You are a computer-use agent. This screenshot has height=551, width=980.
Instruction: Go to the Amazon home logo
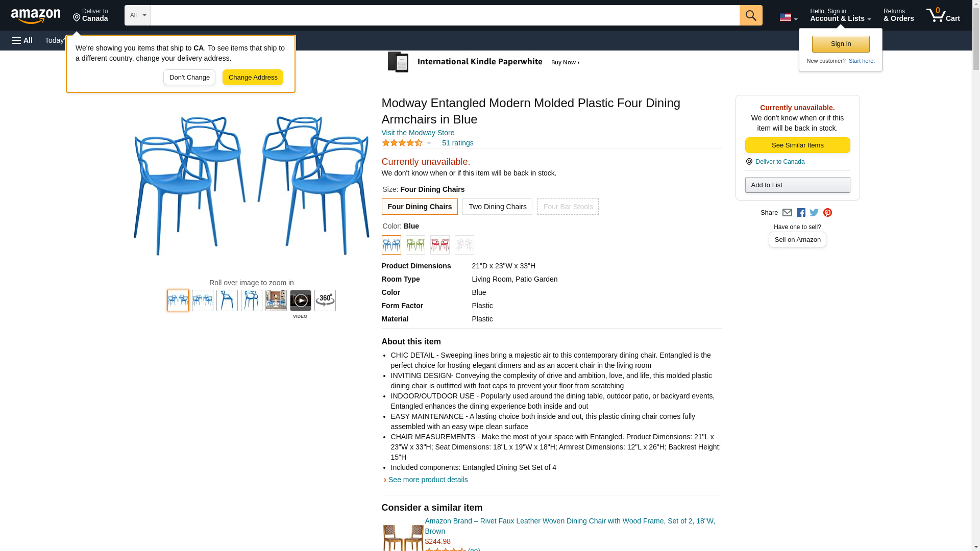(x=36, y=16)
